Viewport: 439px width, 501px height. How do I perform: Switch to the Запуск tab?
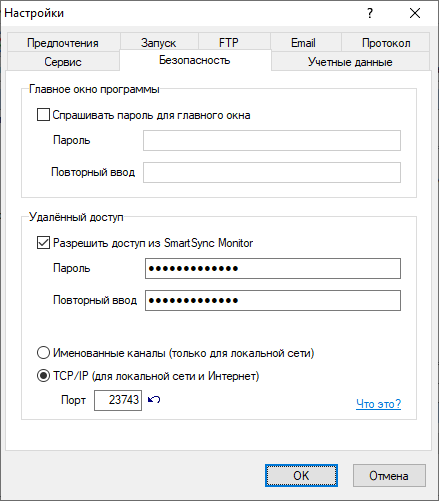[159, 43]
